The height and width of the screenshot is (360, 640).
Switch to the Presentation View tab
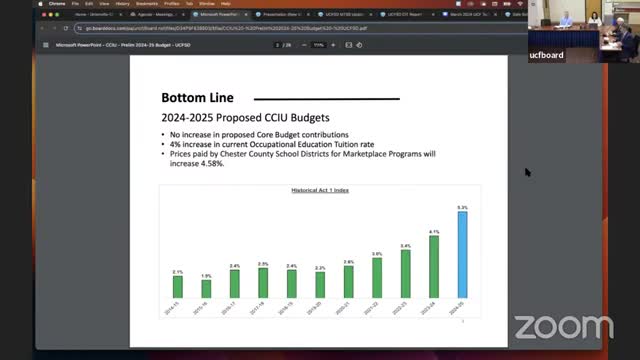click(281, 14)
